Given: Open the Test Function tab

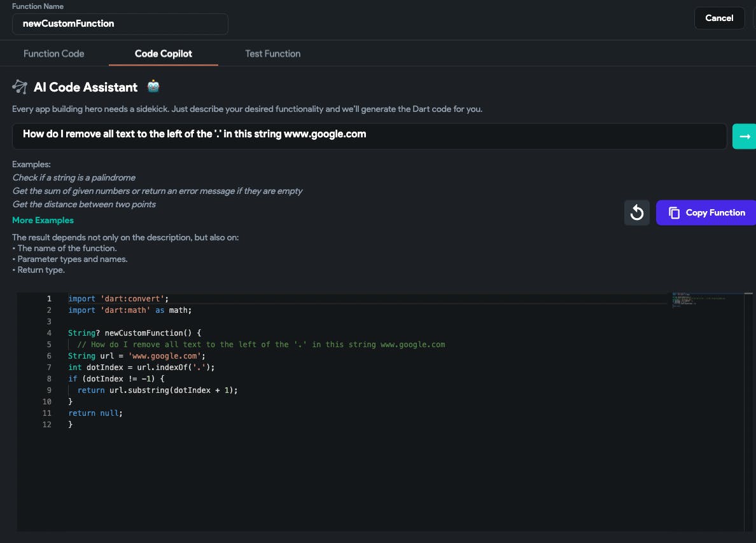Looking at the screenshot, I should (272, 53).
